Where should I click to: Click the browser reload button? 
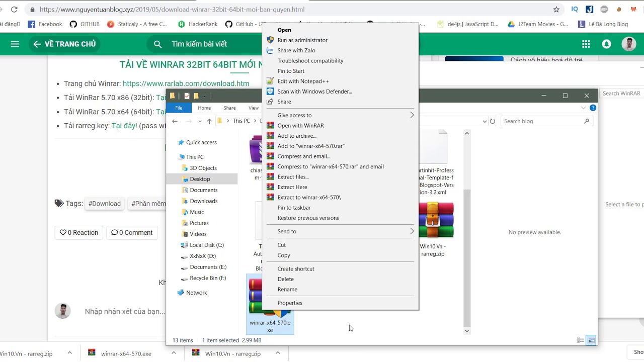[x=14, y=10]
